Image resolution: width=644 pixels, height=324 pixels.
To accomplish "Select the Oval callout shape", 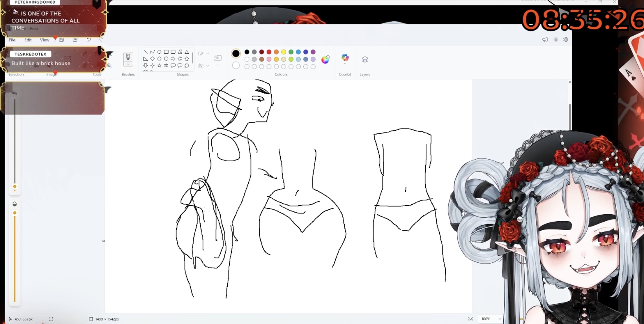I will (180, 66).
